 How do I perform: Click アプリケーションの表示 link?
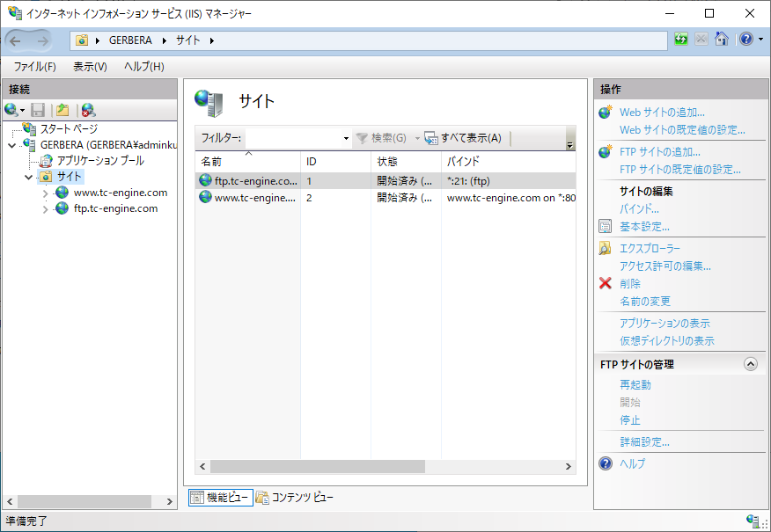pos(665,324)
